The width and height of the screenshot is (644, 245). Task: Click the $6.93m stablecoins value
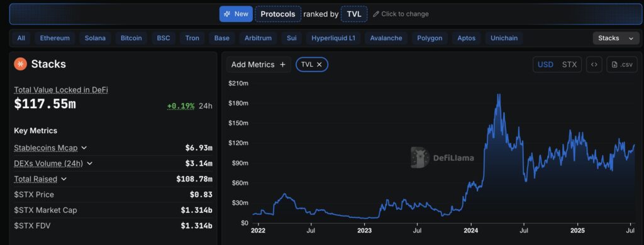[199, 148]
